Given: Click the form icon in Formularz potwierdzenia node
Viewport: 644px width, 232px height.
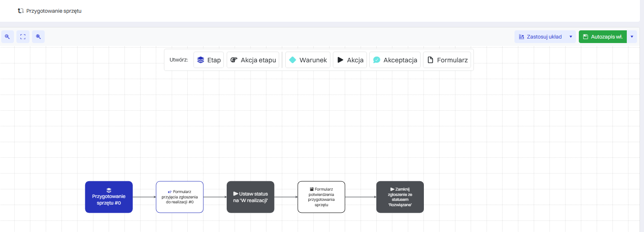Looking at the screenshot, I should [x=312, y=189].
